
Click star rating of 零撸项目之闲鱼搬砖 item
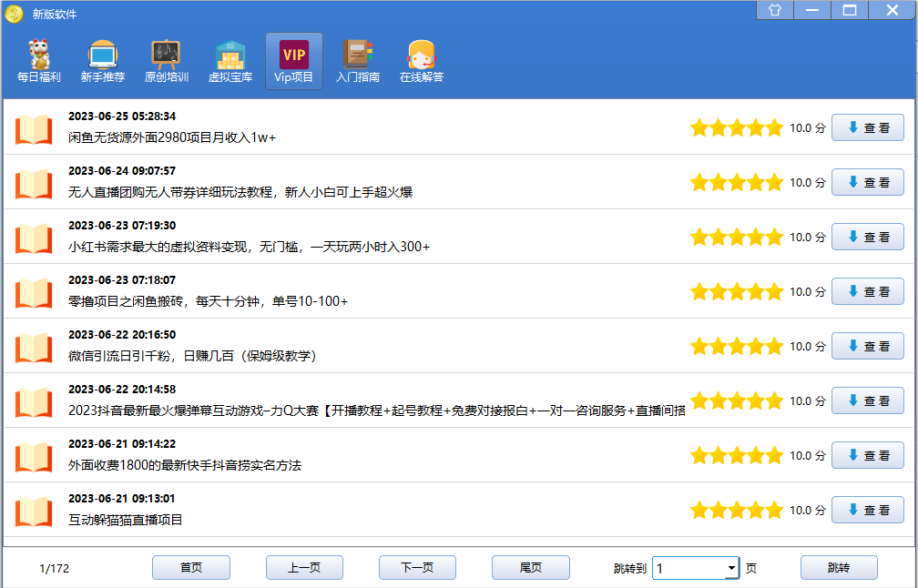coord(737,291)
